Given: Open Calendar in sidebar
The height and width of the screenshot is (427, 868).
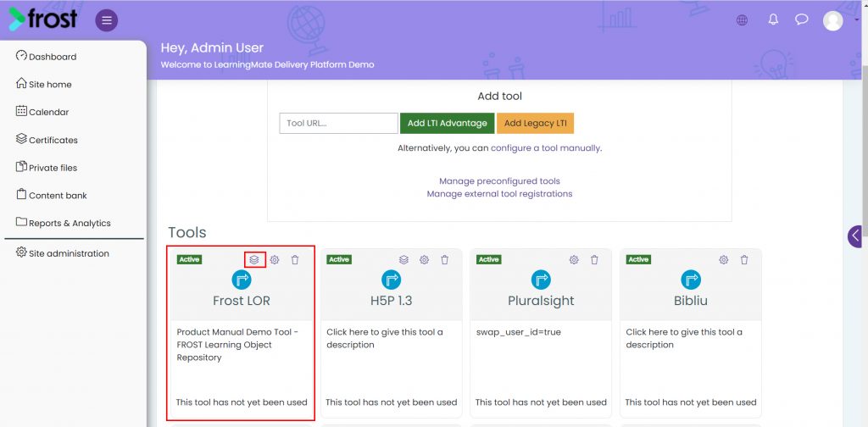Looking at the screenshot, I should pos(42,112).
